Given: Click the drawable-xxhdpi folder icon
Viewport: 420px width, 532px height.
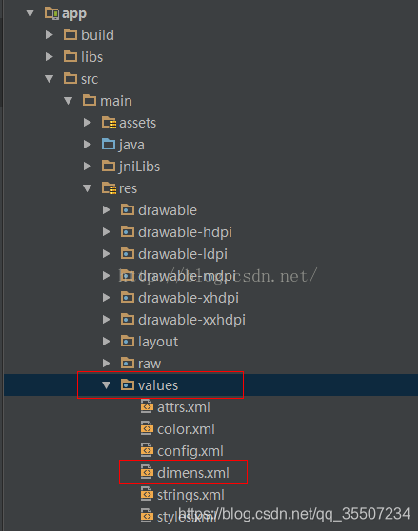Looking at the screenshot, I should pos(128,319).
